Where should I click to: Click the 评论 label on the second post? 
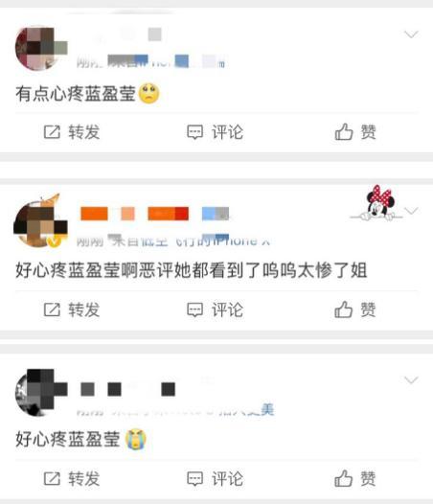[x=228, y=309]
